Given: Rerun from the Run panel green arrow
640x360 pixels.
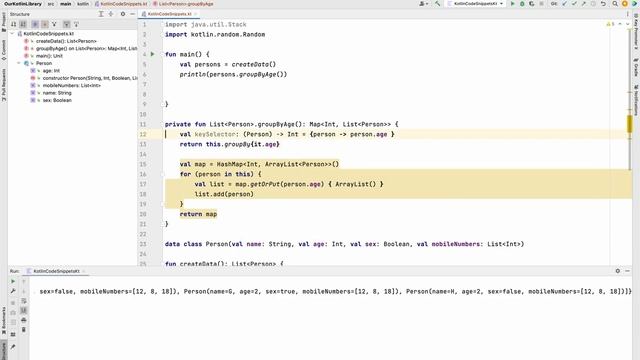Looking at the screenshot, I should 13,281.
